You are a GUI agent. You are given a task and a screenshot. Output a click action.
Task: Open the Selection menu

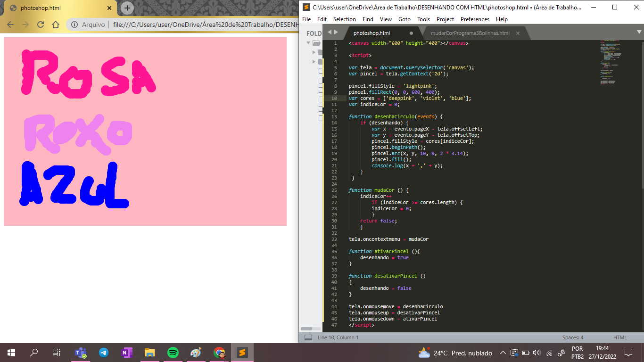[345, 19]
